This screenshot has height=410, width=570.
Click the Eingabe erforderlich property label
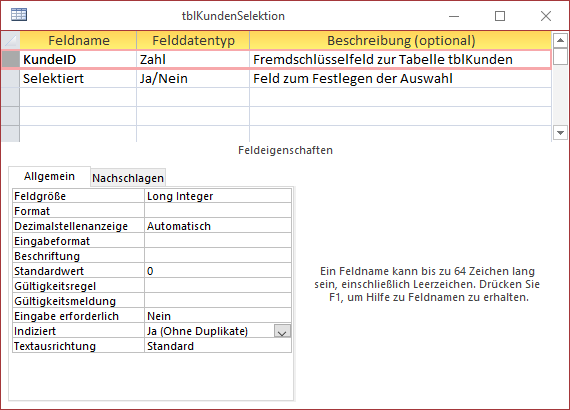(79, 316)
